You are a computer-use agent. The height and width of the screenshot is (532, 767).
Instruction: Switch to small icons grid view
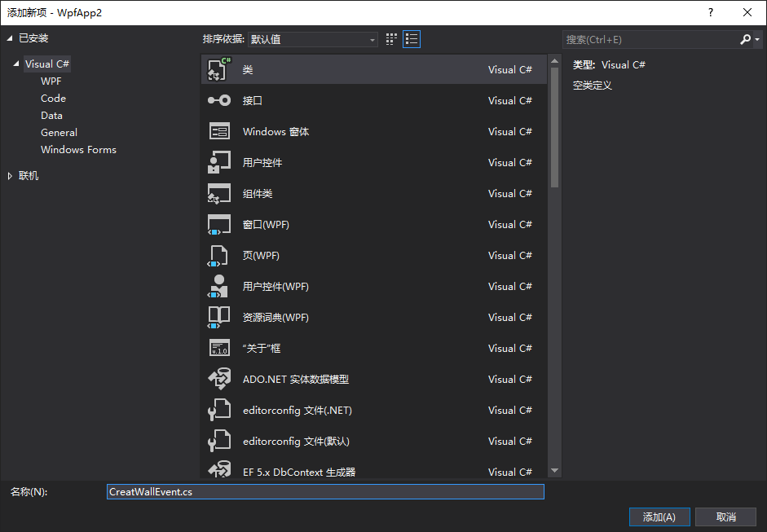pos(391,39)
